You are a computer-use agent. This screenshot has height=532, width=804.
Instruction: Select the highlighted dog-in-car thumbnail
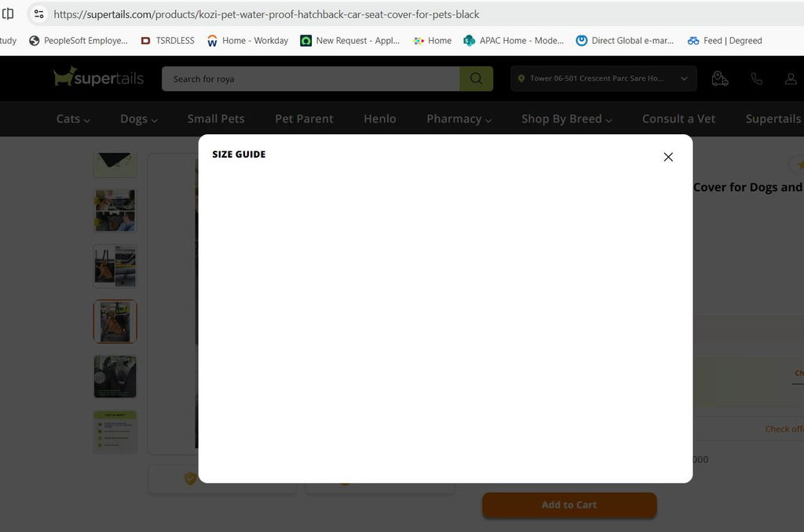[x=115, y=322]
